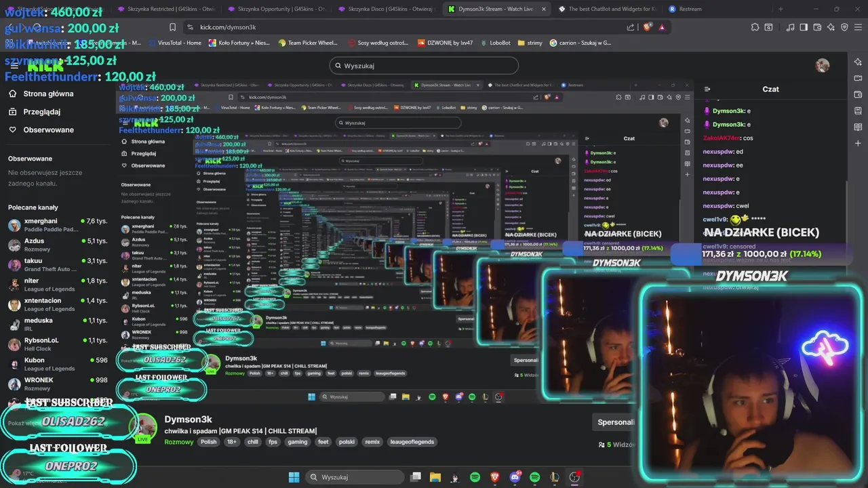This screenshot has height=488, width=868.
Task: Click the Brave Shields lion icon
Action: (x=648, y=27)
